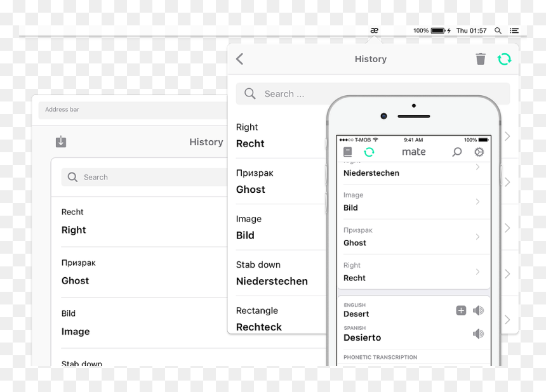This screenshot has width=546, height=392.
Task: Select the Ghost translation in popup
Action: (x=250, y=189)
